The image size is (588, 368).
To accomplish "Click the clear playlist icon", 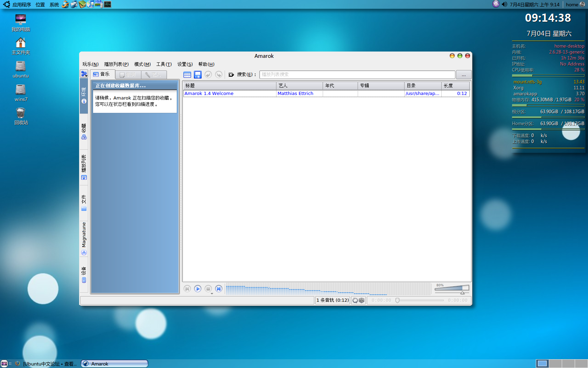I will click(x=187, y=75).
